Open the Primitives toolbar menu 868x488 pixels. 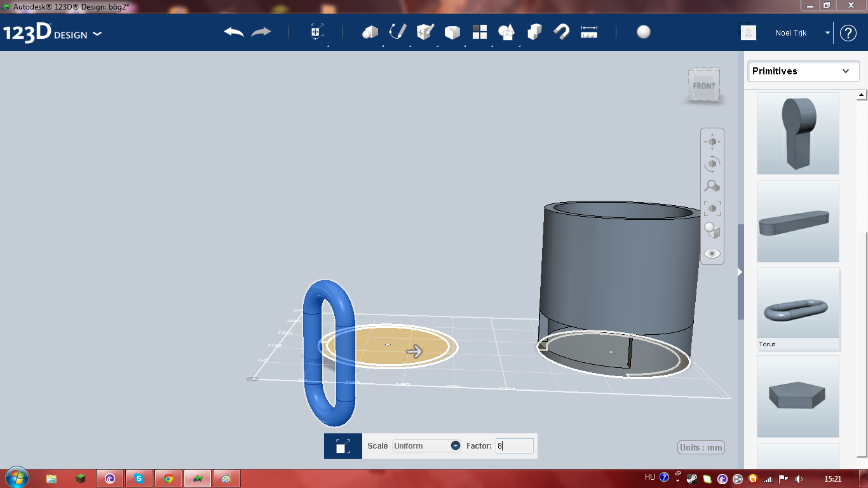click(370, 32)
